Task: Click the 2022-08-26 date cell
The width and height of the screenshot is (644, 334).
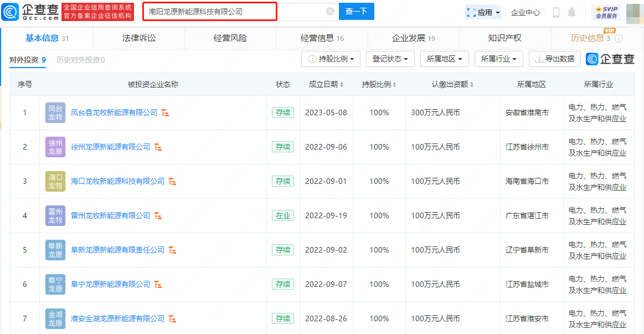Action: click(x=326, y=318)
